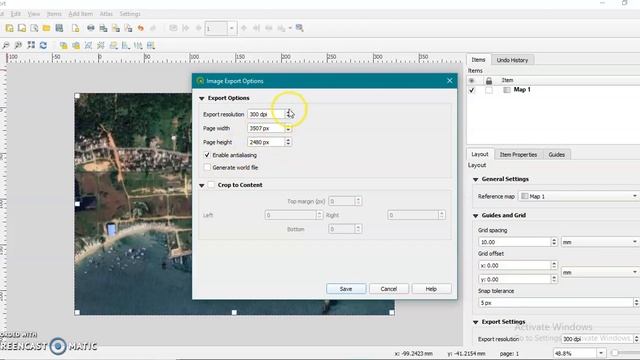Open the Reference map dropdown
The width and height of the screenshot is (640, 360).
tap(579, 196)
